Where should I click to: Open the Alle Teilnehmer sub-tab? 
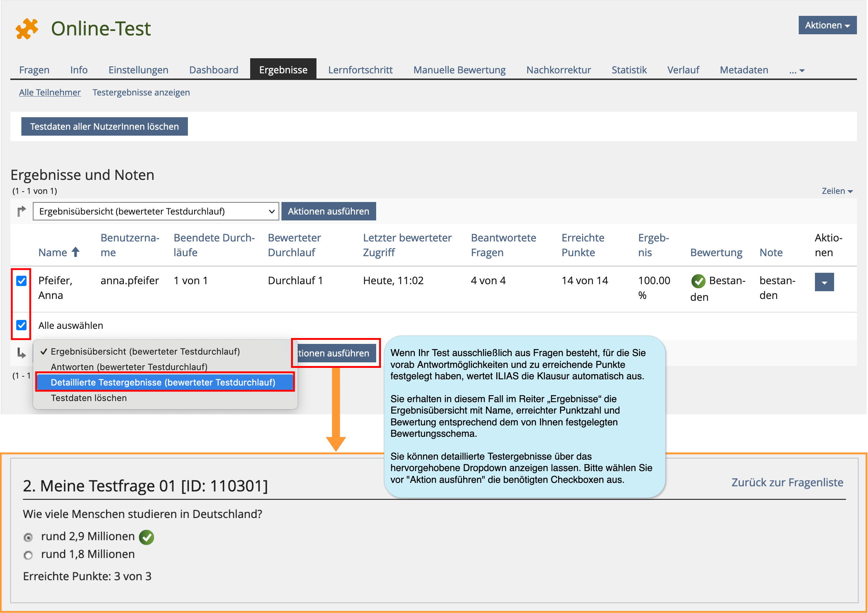tap(50, 92)
